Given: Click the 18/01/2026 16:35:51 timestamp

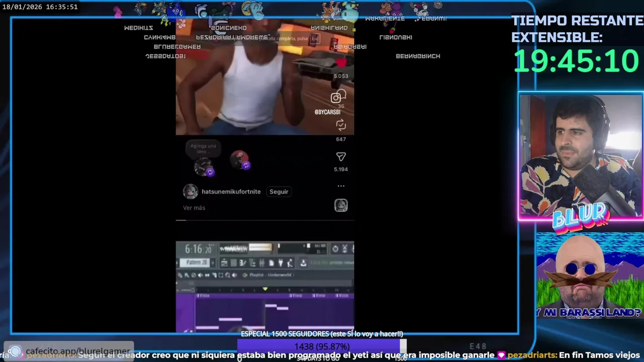Looking at the screenshot, I should (40, 7).
